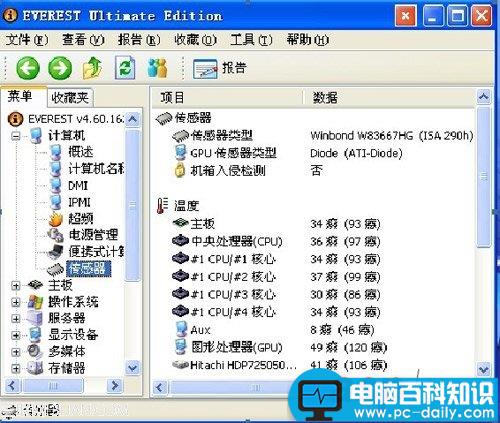Open the 文件(F) menu

click(x=27, y=40)
